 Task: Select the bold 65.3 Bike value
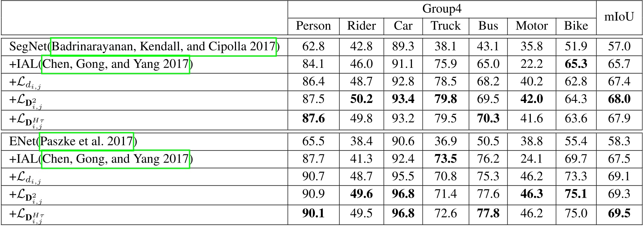pyautogui.click(x=576, y=64)
